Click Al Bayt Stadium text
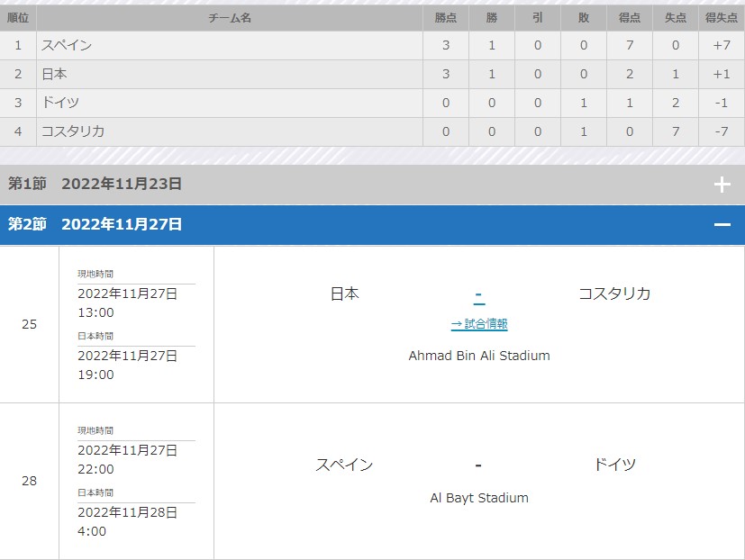This screenshot has width=745, height=560. pos(479,498)
